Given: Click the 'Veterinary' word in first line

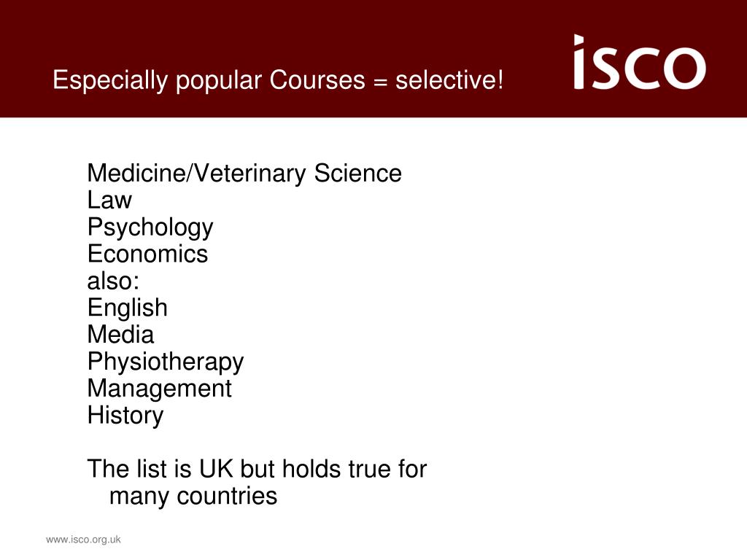Looking at the screenshot, I should [x=249, y=174].
